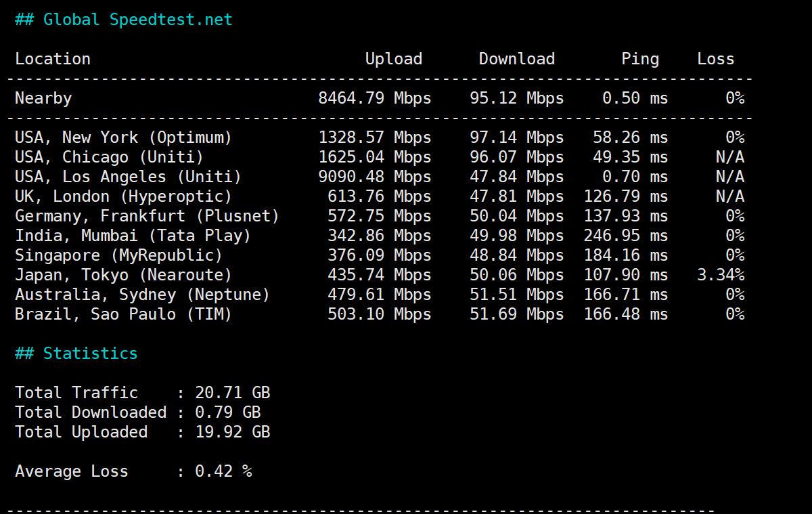Click the Location column header
The image size is (812, 514).
pos(53,59)
